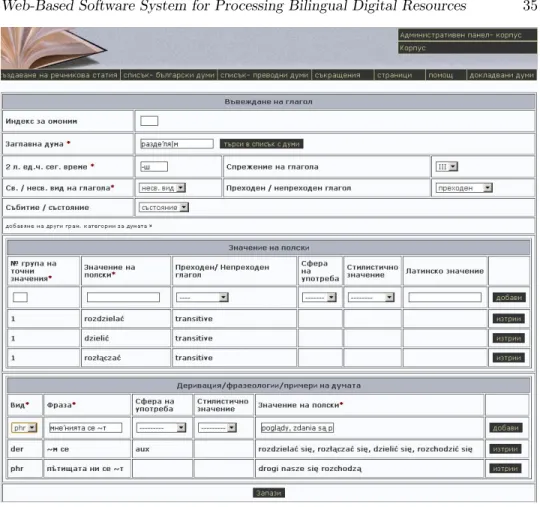Open the св./несв. вид dropdown
Screen dimensions: 540x507
tap(162, 188)
